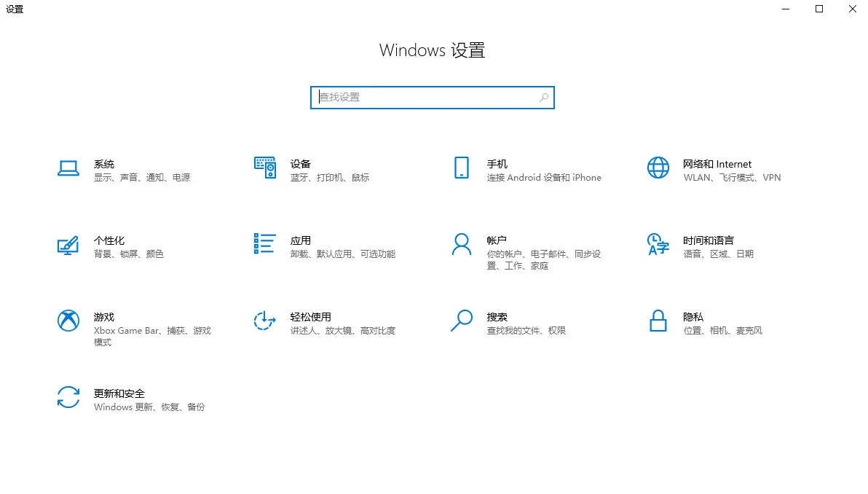Minimize the 设置 window
Viewport: 868px width, 494px height.
coord(786,9)
